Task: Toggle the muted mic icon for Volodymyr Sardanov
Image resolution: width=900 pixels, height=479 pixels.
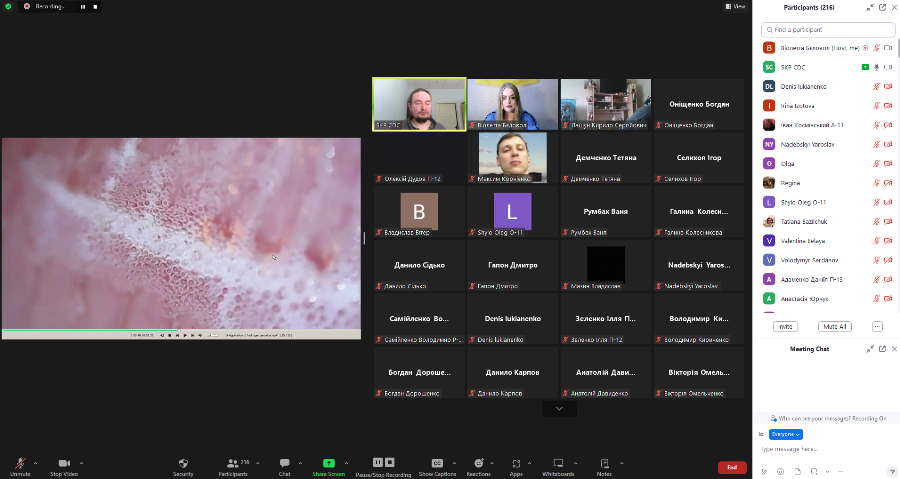Action: click(x=876, y=260)
